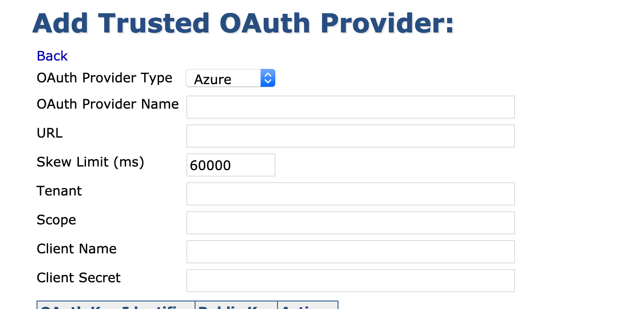Click the OAuth Provider Type label
The width and height of the screenshot is (644, 309).
tap(104, 78)
